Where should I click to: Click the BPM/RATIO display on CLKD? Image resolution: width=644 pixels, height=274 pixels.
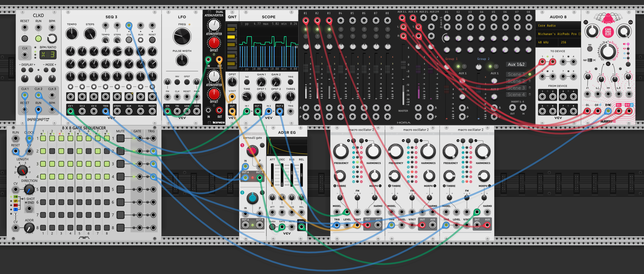[x=48, y=55]
